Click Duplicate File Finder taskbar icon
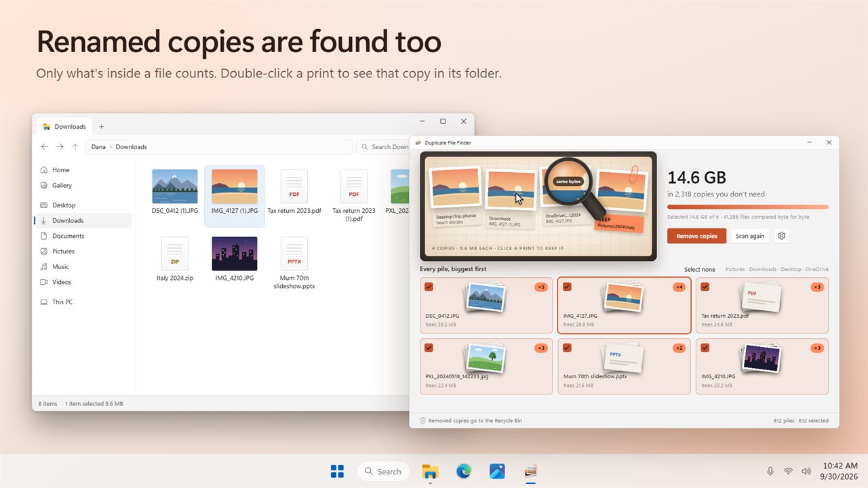The width and height of the screenshot is (868, 488). pos(531,471)
